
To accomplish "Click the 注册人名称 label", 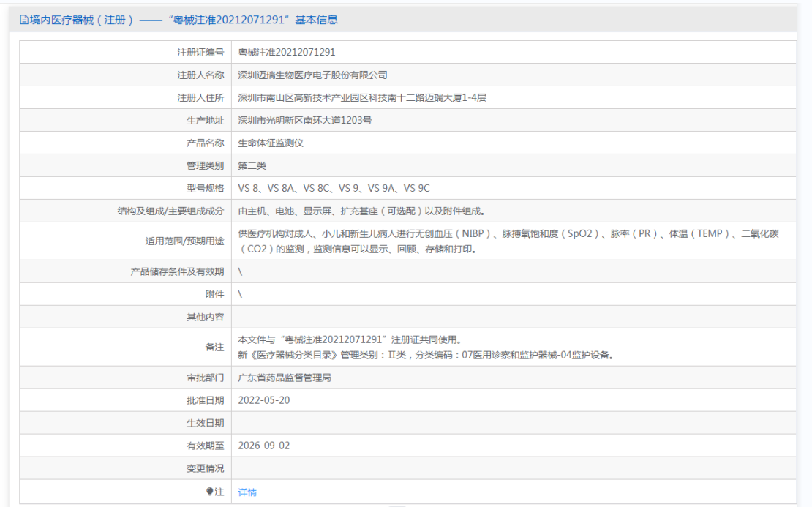I will [x=200, y=75].
